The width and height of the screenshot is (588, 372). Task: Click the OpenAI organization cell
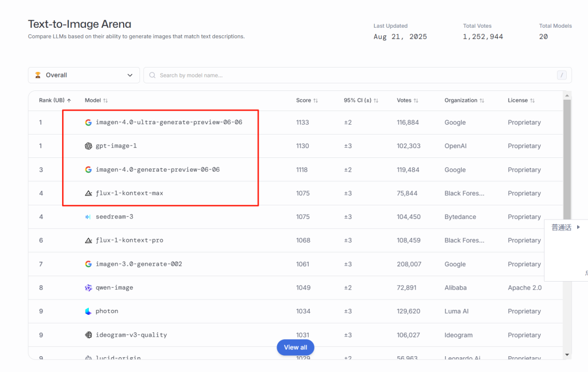click(x=455, y=146)
